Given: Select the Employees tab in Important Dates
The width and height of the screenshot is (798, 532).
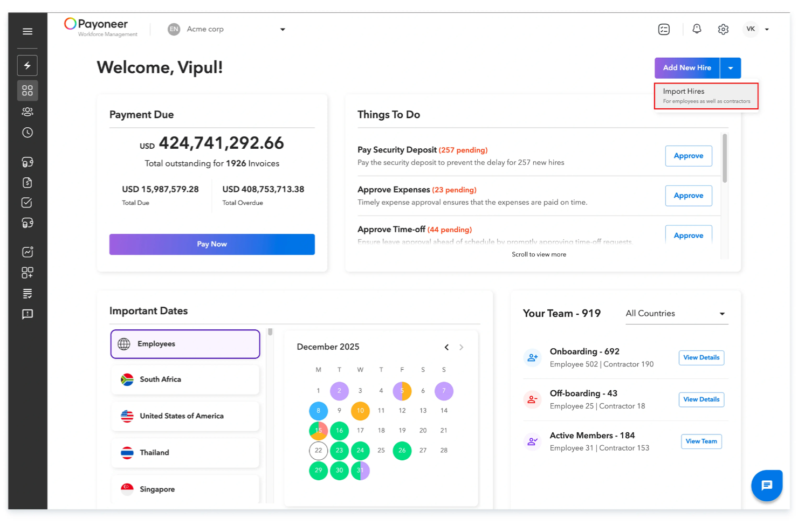Looking at the screenshot, I should coord(185,344).
